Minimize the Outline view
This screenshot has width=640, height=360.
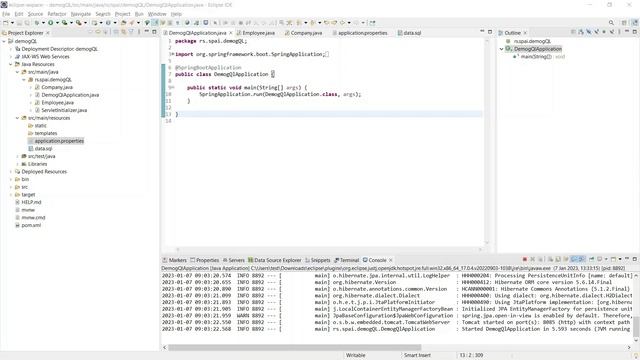(627, 32)
